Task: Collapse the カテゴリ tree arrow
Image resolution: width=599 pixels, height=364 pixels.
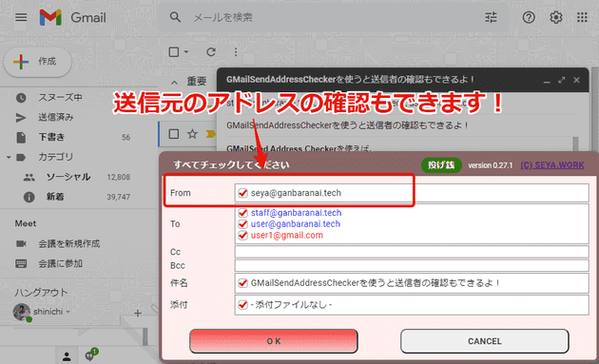Action: (x=9, y=157)
